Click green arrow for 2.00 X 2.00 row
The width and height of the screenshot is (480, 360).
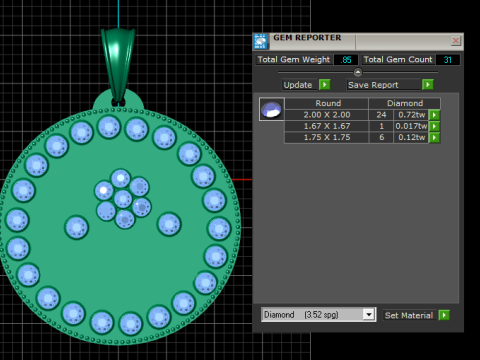[434, 115]
